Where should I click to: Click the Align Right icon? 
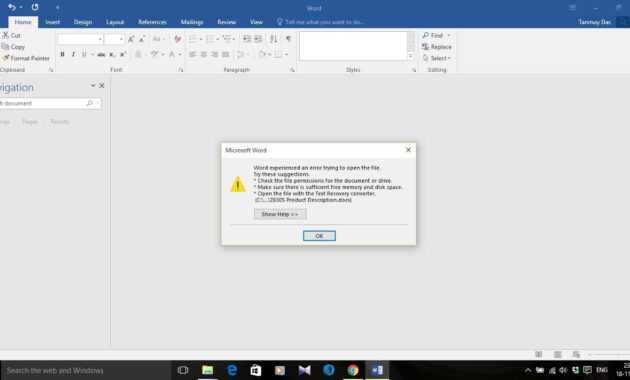point(215,54)
